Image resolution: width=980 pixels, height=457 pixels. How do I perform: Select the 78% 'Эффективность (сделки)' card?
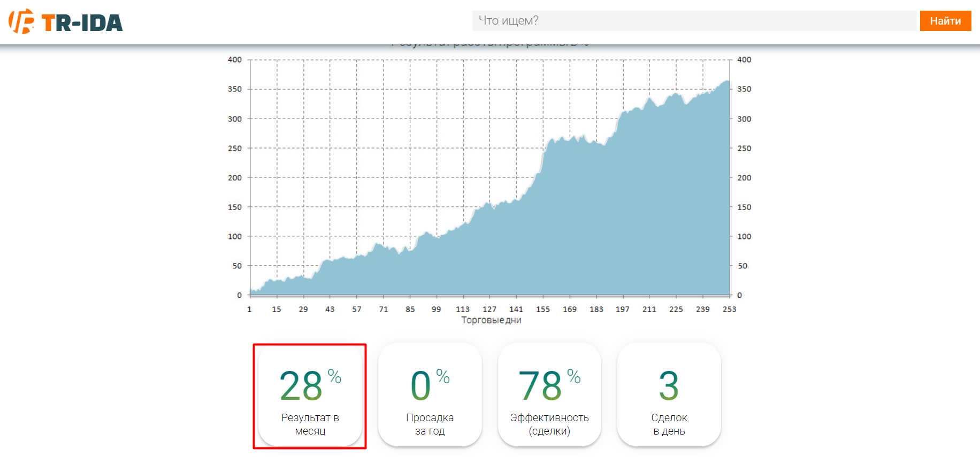[549, 395]
